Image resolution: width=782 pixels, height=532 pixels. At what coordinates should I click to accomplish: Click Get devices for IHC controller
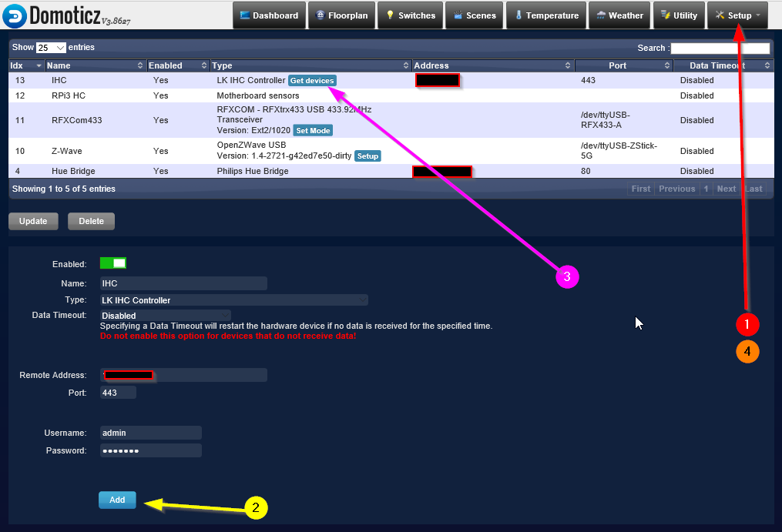coord(312,80)
